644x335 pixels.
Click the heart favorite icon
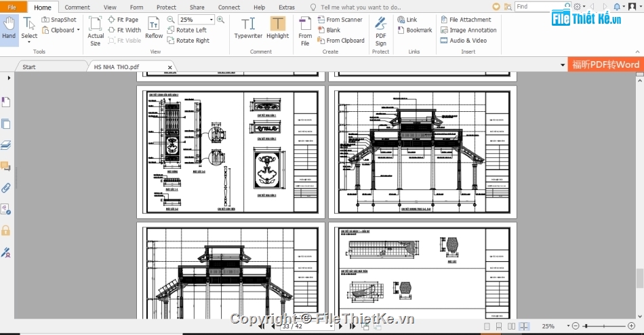496,7
